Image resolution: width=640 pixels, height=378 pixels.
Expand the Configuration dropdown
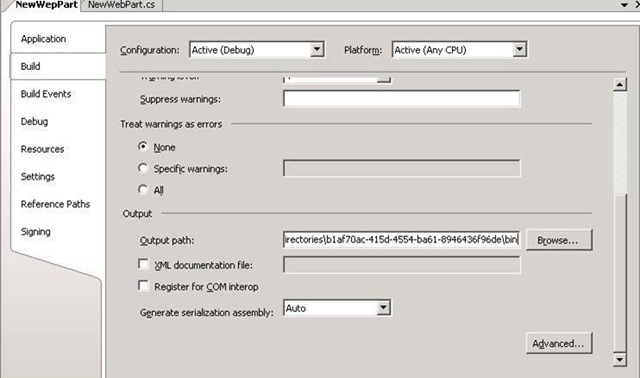pyautogui.click(x=317, y=50)
